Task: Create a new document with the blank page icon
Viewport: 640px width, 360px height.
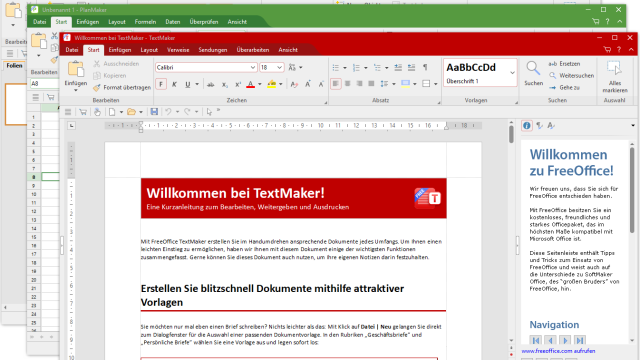Action: (112, 112)
